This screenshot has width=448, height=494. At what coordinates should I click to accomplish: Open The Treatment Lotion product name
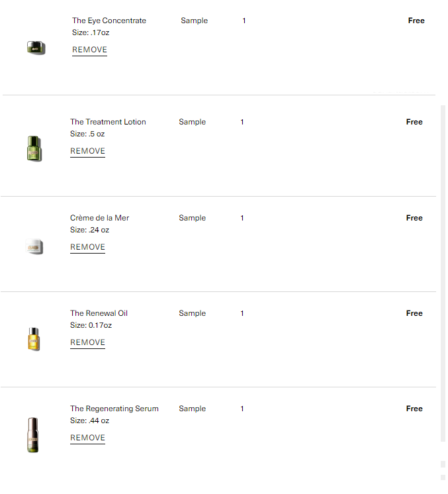coord(108,122)
